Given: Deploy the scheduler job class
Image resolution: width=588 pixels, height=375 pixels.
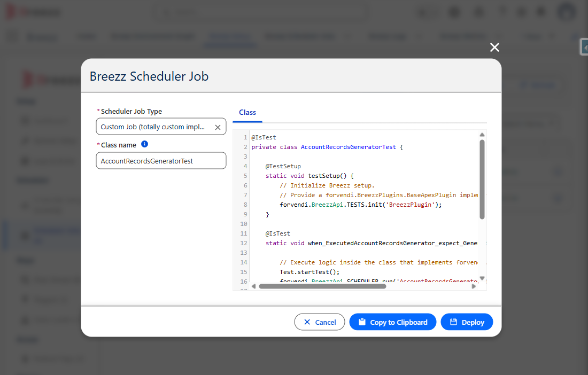Looking at the screenshot, I should coord(467,322).
